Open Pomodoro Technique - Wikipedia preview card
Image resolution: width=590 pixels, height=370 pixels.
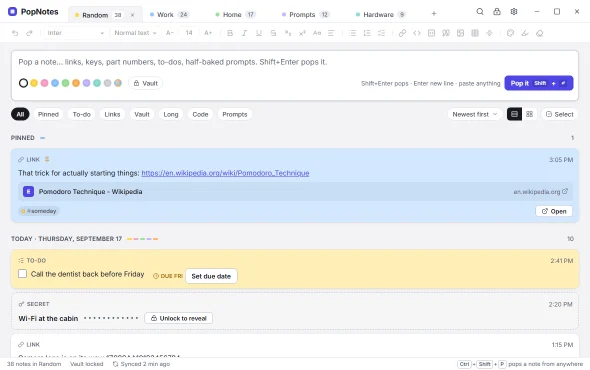[295, 192]
